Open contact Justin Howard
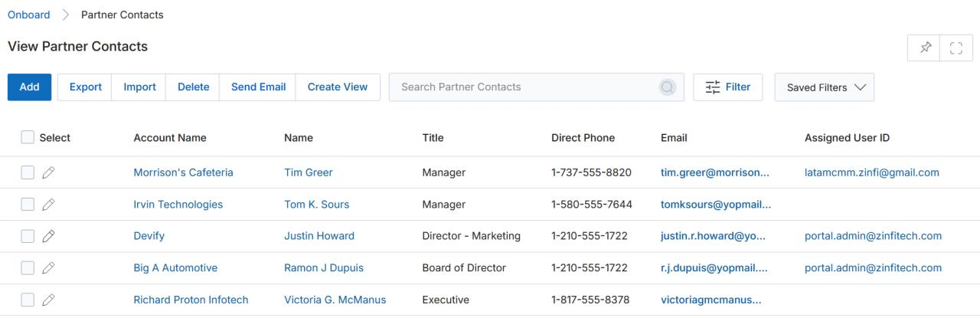Screen dimensions: 980x318 [319, 236]
